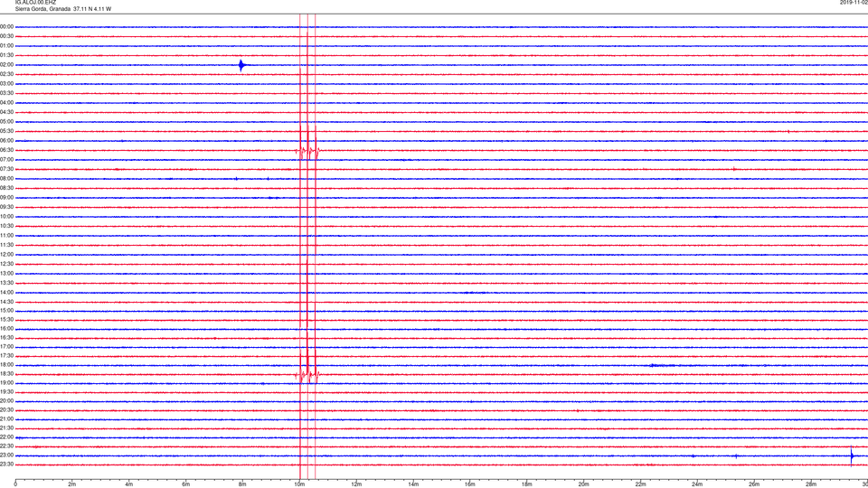Select the 24m axis tick label
Viewport: 868px width, 488px height.
tap(697, 484)
